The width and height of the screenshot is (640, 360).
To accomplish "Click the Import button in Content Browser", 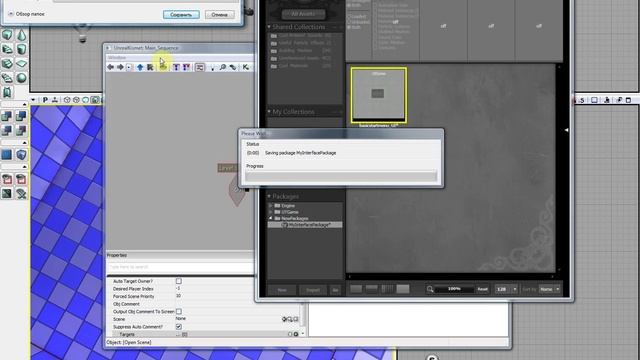I will (313, 290).
